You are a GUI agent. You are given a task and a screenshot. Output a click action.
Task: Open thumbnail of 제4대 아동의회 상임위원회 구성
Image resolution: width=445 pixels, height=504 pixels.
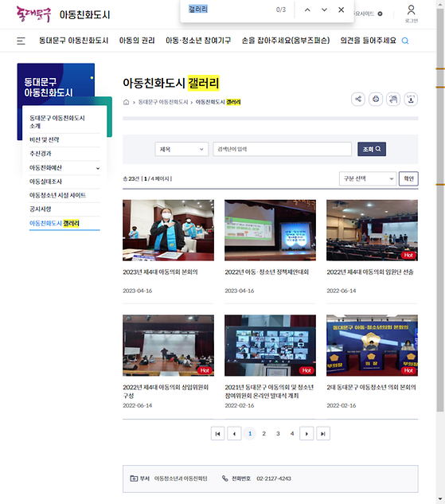pyautogui.click(x=168, y=346)
